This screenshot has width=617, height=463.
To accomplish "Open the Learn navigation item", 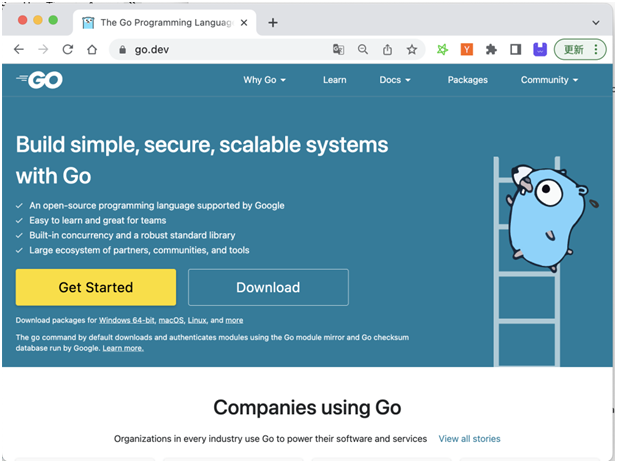I will coord(334,80).
